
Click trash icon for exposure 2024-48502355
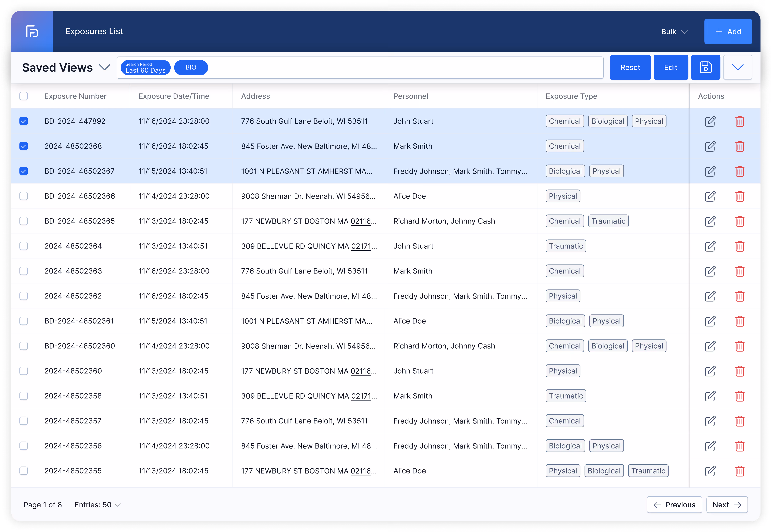pyautogui.click(x=739, y=471)
